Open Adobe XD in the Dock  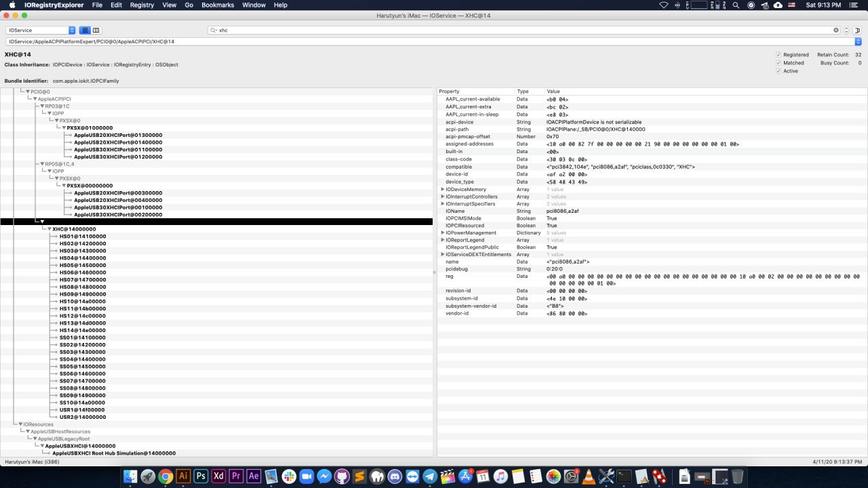(218, 476)
